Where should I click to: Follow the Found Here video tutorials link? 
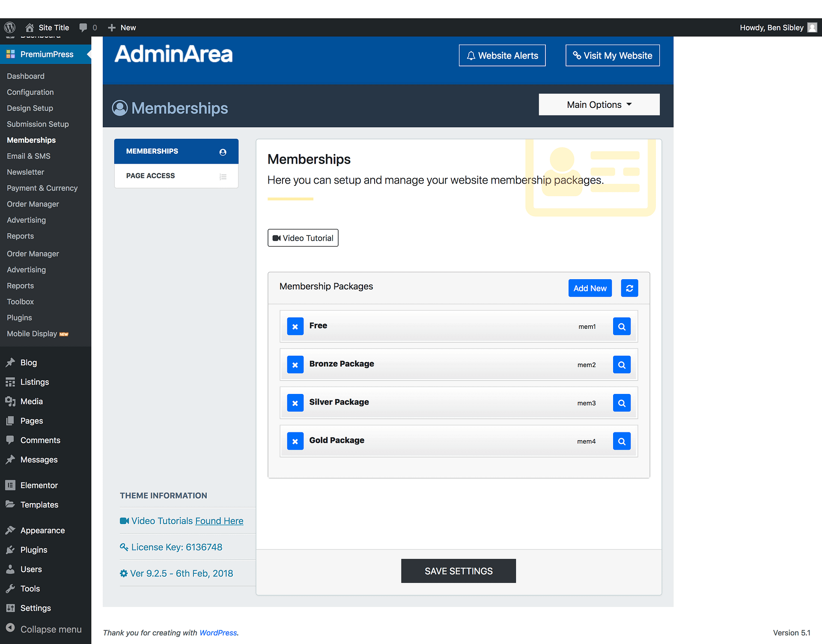click(219, 521)
